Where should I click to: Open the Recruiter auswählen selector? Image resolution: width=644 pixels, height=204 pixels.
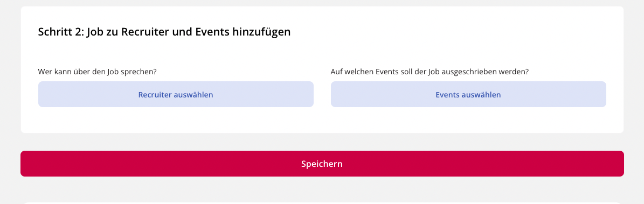point(176,94)
